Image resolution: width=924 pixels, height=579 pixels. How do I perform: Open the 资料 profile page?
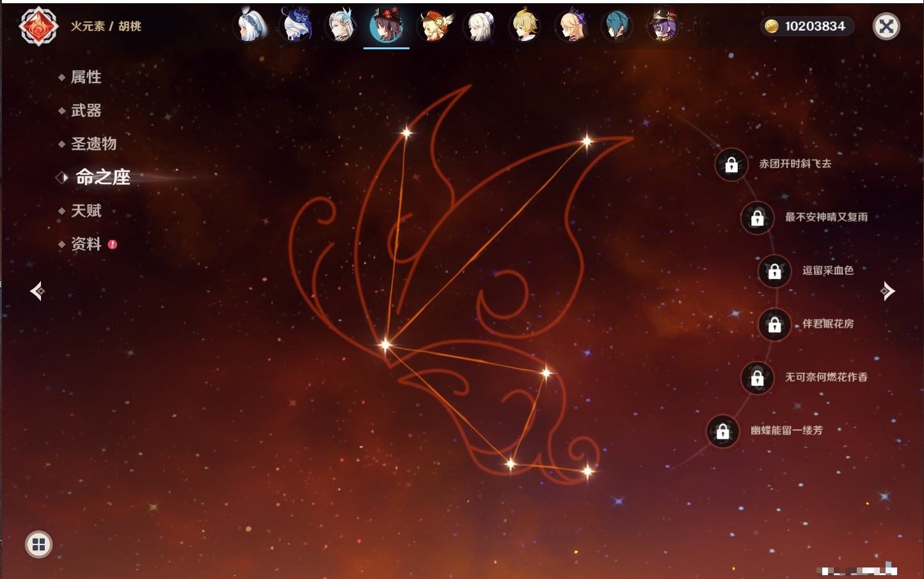coord(86,244)
